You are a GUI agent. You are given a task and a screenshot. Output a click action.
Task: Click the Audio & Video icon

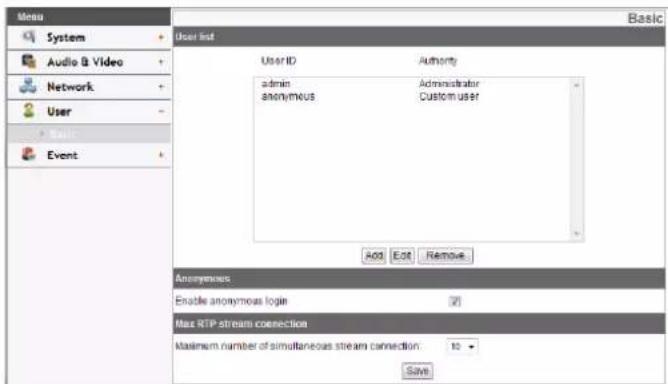point(29,61)
